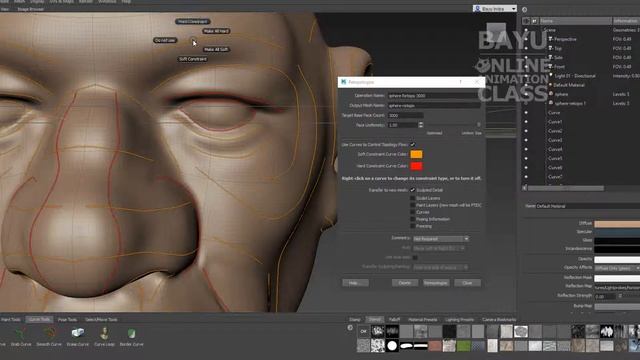Open the Opacity Affects dropdown
The width and height of the screenshot is (640, 360).
(617, 268)
